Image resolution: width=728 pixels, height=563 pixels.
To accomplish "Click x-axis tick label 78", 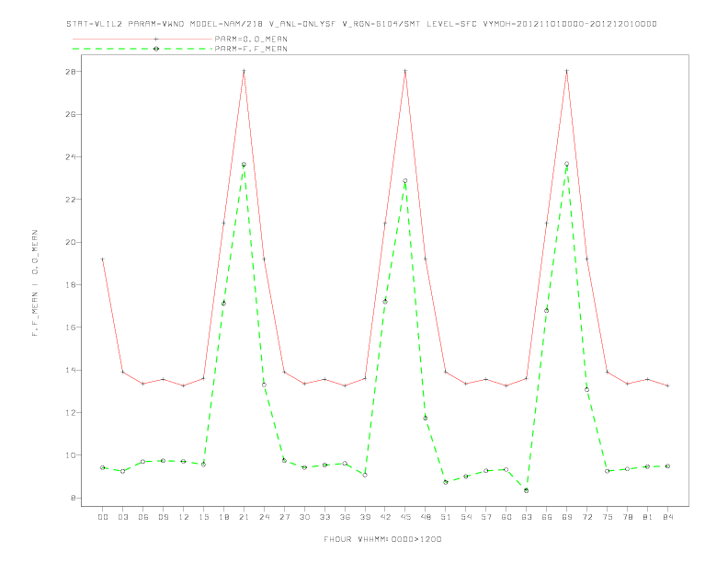I will (x=627, y=517).
